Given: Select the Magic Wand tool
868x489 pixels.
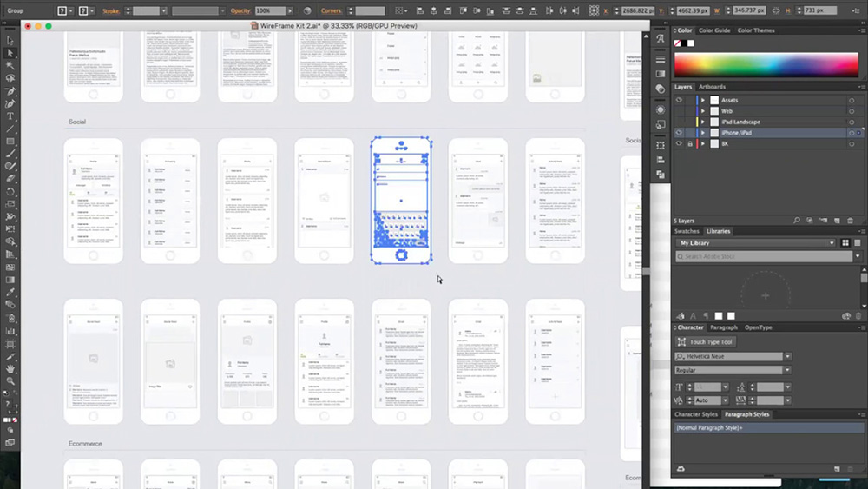Looking at the screenshot, I should pyautogui.click(x=10, y=66).
